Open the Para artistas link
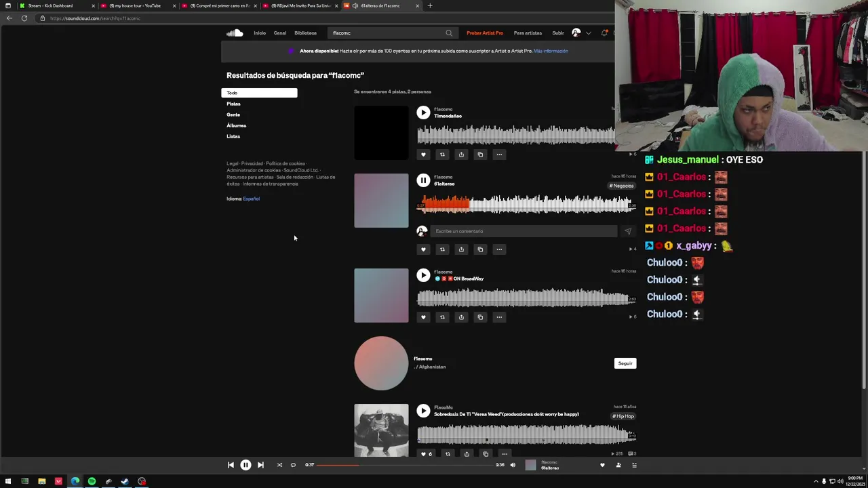This screenshot has height=488, width=868. pos(528,33)
